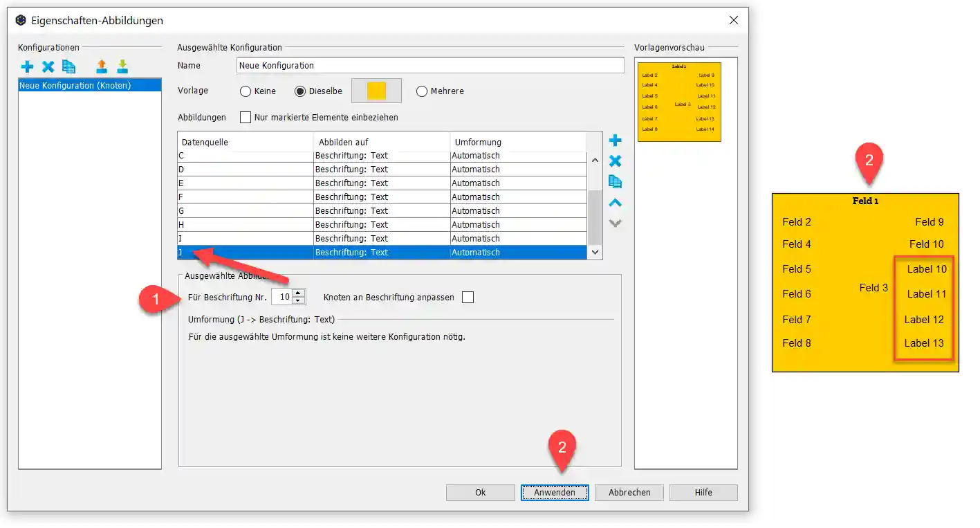980x528 pixels.
Task: Click the Umformung column header
Action: (518, 142)
